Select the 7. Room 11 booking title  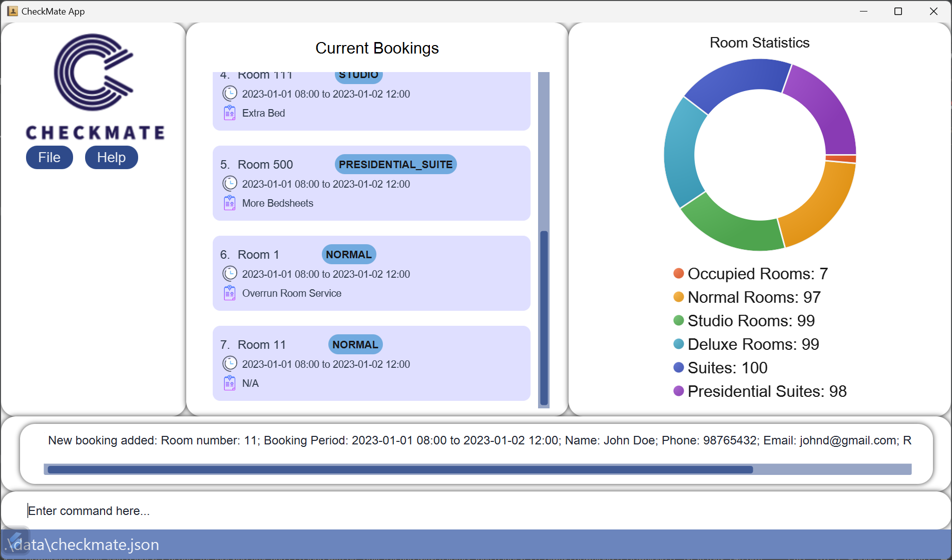[x=253, y=345]
